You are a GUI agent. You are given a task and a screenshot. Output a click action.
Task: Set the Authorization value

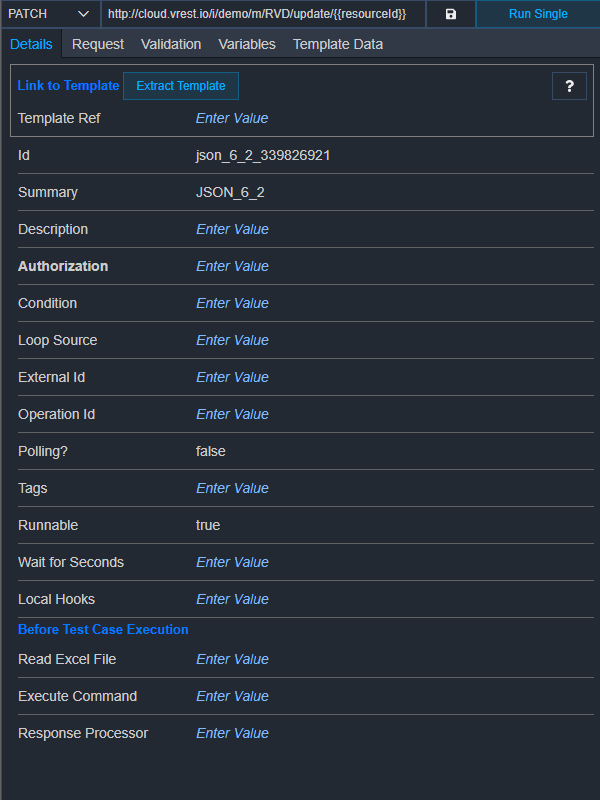[232, 266]
